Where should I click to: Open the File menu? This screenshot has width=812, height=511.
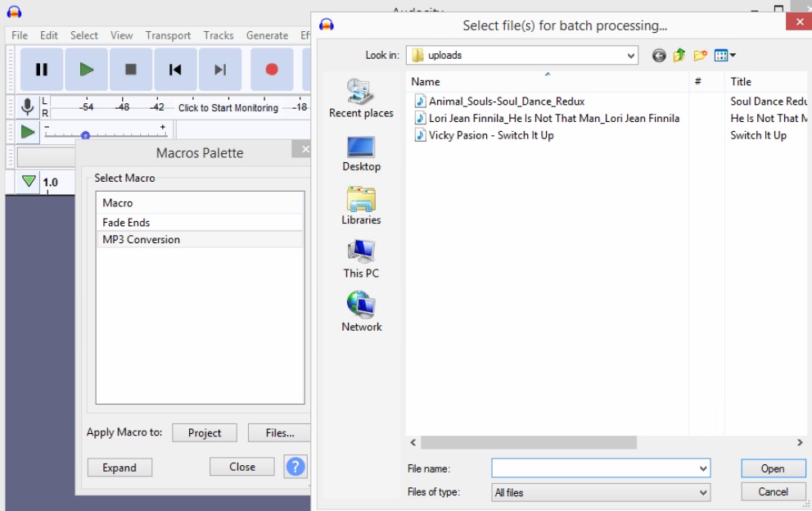20,35
